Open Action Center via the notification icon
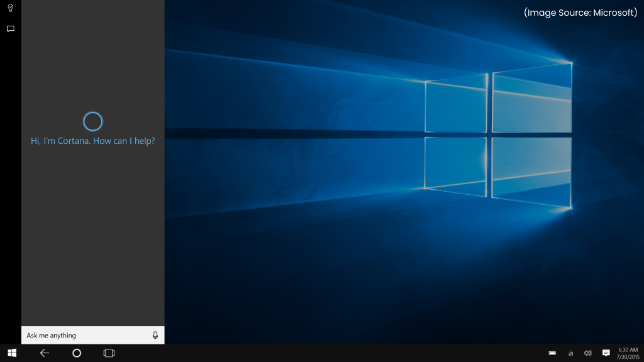Image resolution: width=644 pixels, height=362 pixels. coord(605,353)
